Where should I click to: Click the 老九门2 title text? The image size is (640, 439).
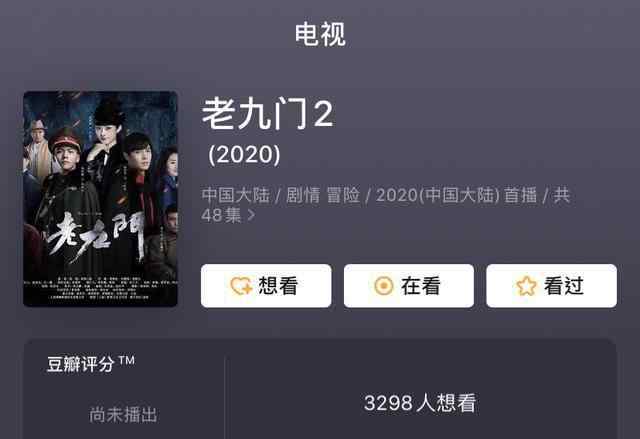click(x=268, y=114)
